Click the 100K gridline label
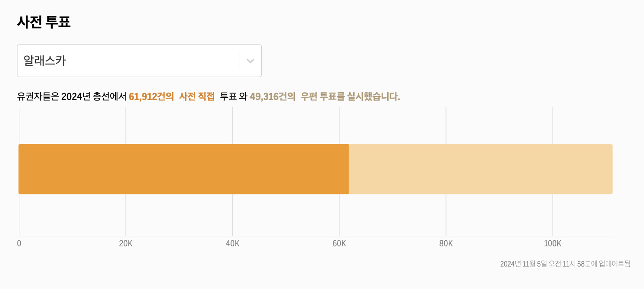 (x=554, y=244)
